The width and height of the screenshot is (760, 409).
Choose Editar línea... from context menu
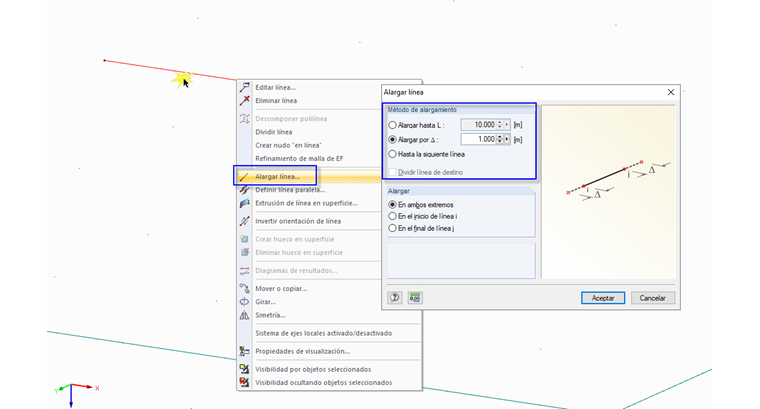click(x=275, y=87)
